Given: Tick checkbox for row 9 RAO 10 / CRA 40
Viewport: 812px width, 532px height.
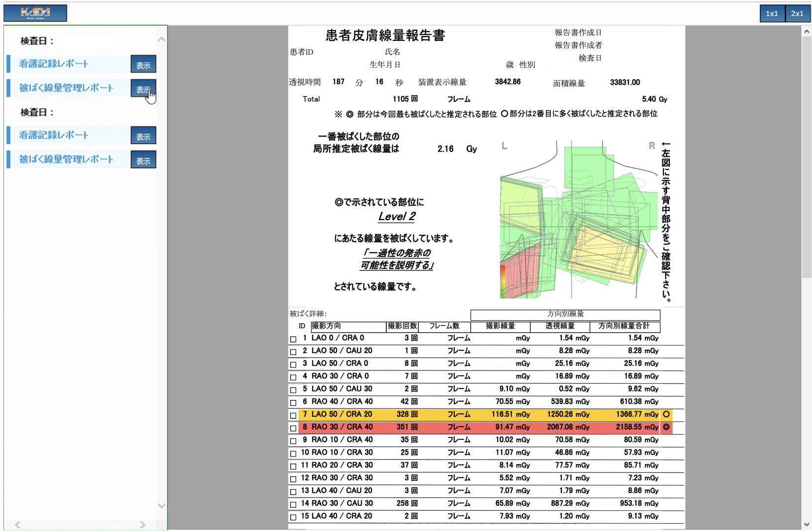Looking at the screenshot, I should [x=293, y=441].
